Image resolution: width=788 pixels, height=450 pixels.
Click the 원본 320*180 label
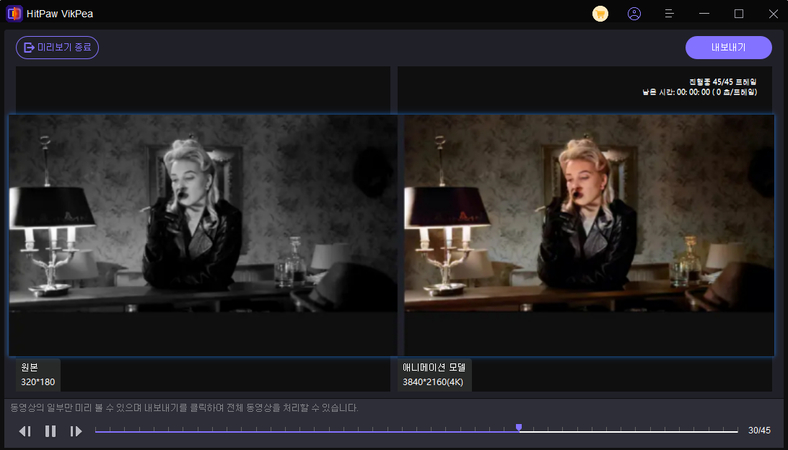[38, 375]
